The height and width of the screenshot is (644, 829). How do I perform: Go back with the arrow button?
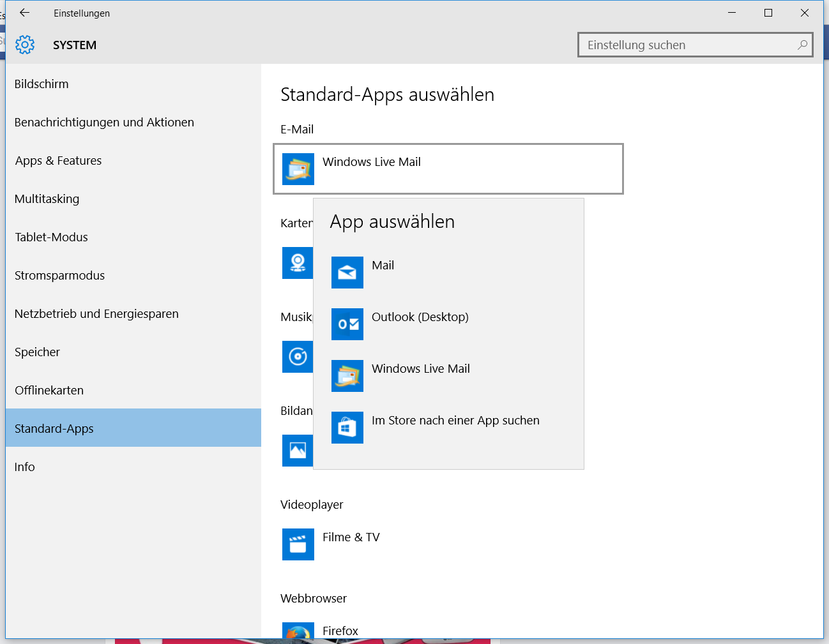pos(25,13)
